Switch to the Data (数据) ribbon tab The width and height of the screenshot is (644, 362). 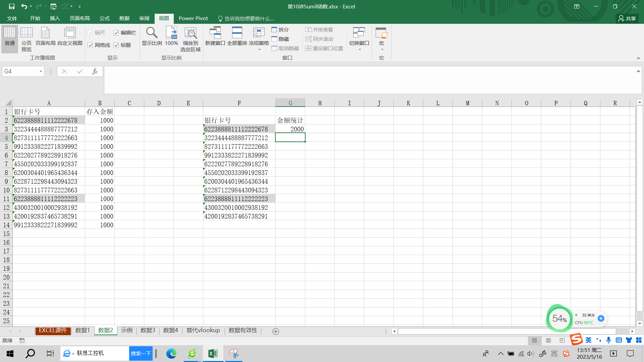click(x=124, y=18)
